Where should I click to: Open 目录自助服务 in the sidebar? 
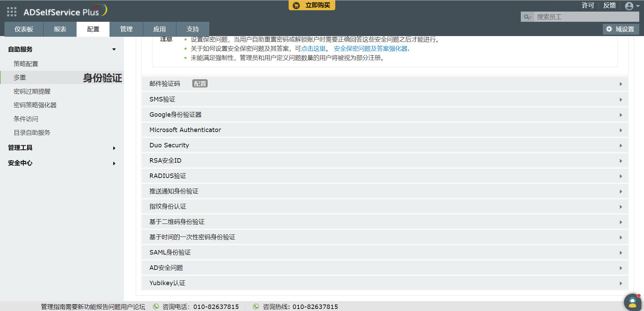coord(32,133)
